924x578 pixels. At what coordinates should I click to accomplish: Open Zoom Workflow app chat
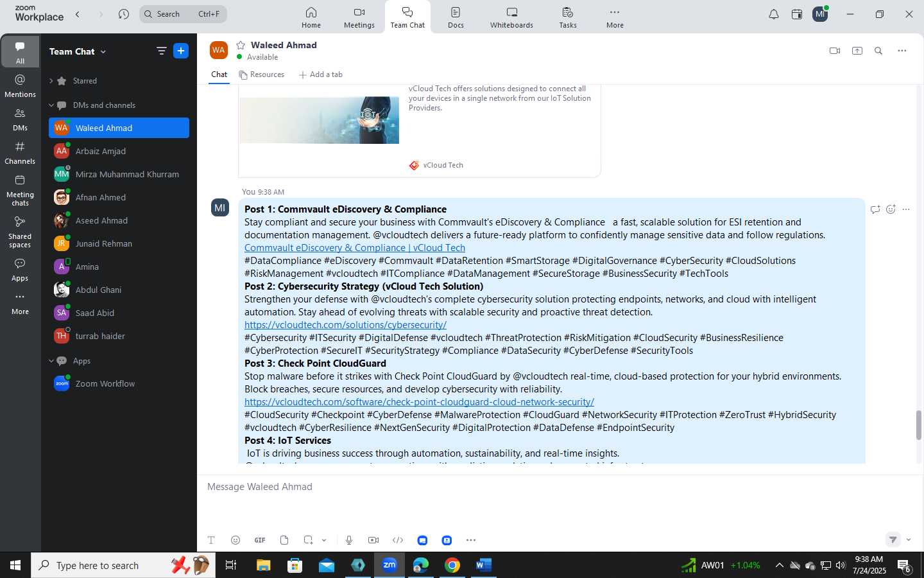click(x=119, y=383)
